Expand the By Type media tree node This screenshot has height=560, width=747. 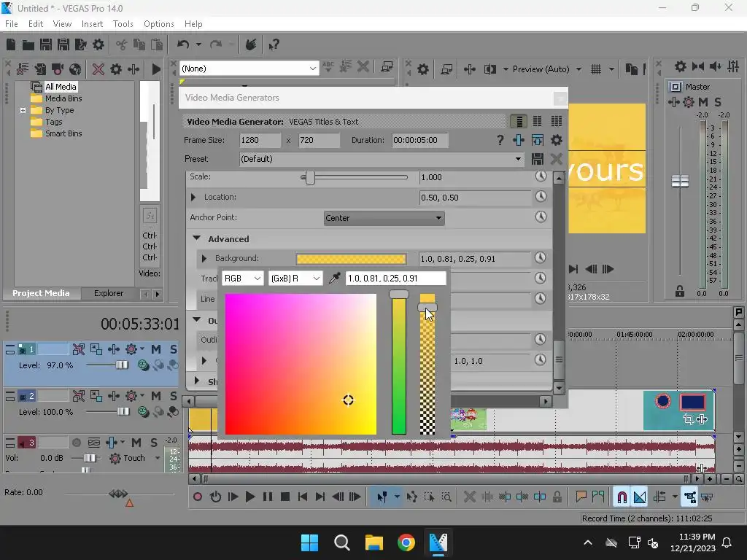[x=23, y=110]
